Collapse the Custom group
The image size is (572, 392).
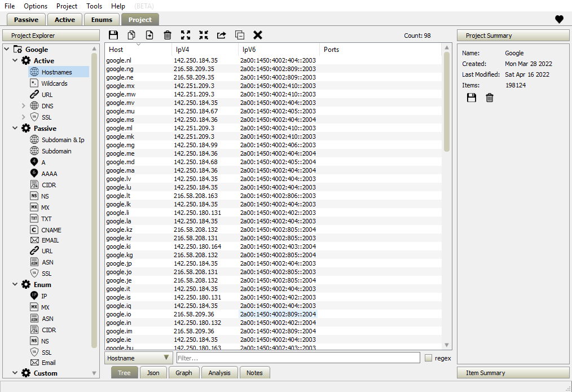[15, 373]
